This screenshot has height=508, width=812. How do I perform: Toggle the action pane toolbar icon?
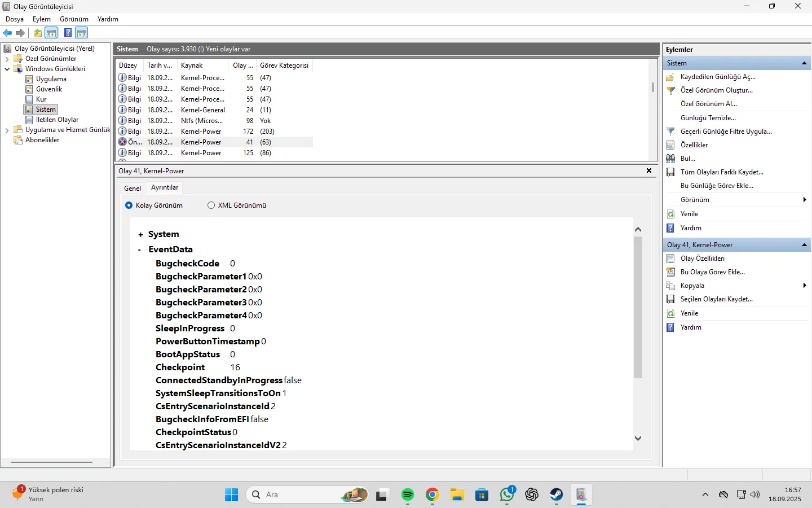tap(82, 33)
